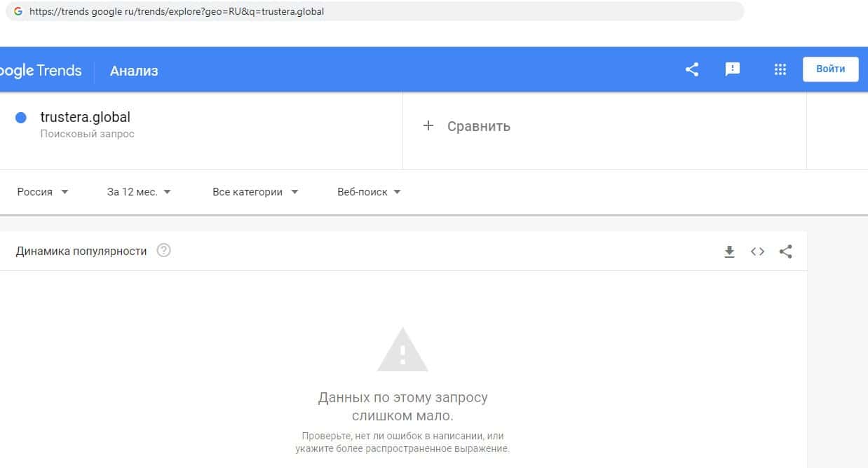
Task: Select the Анализ section in header
Action: (134, 71)
